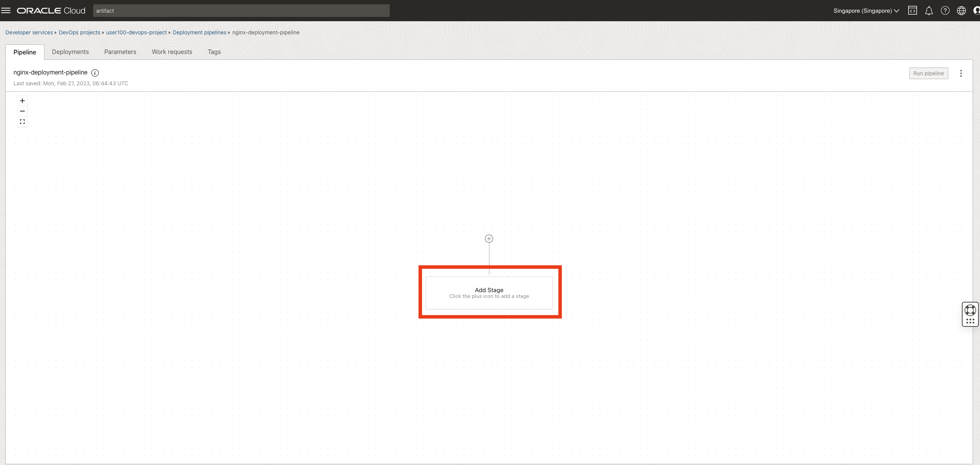Open the support lifebuoy widget

[970, 310]
